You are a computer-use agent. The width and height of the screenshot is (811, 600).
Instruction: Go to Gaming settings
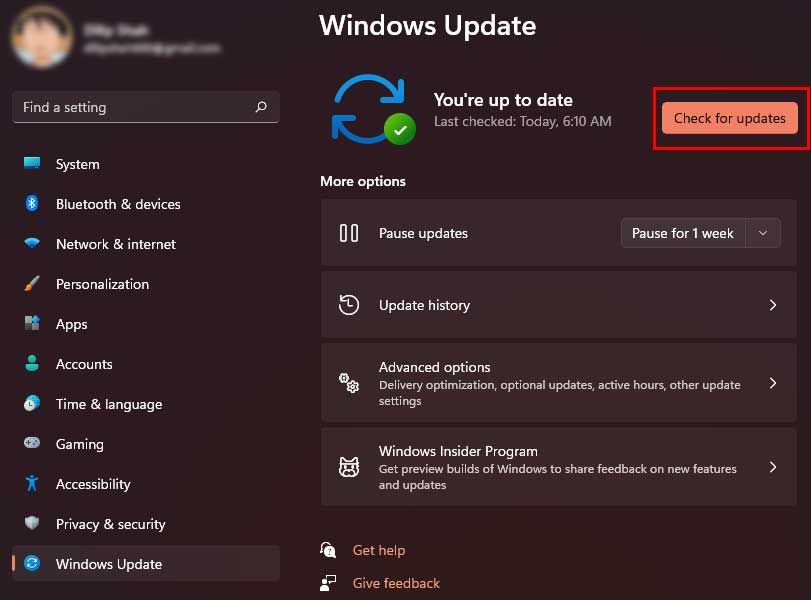[146, 443]
